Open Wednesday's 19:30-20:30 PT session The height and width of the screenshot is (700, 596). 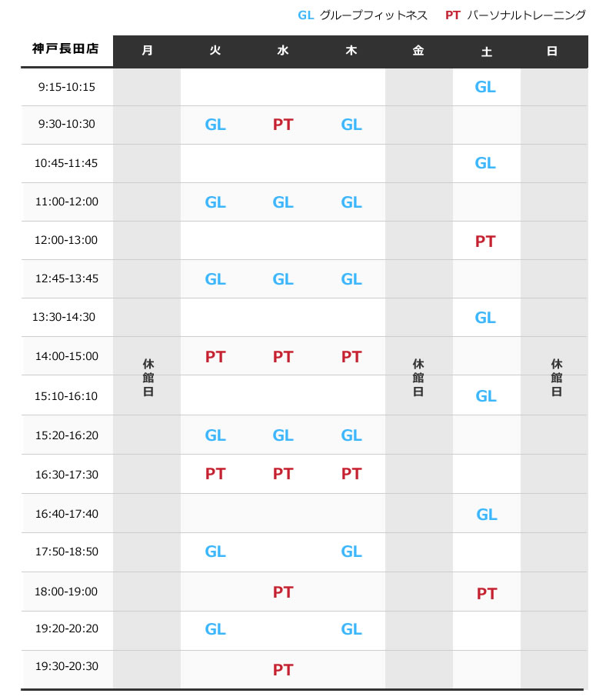(x=283, y=670)
